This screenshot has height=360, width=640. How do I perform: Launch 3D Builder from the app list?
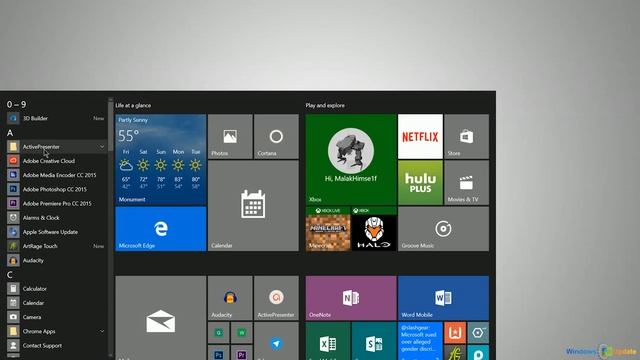56,118
